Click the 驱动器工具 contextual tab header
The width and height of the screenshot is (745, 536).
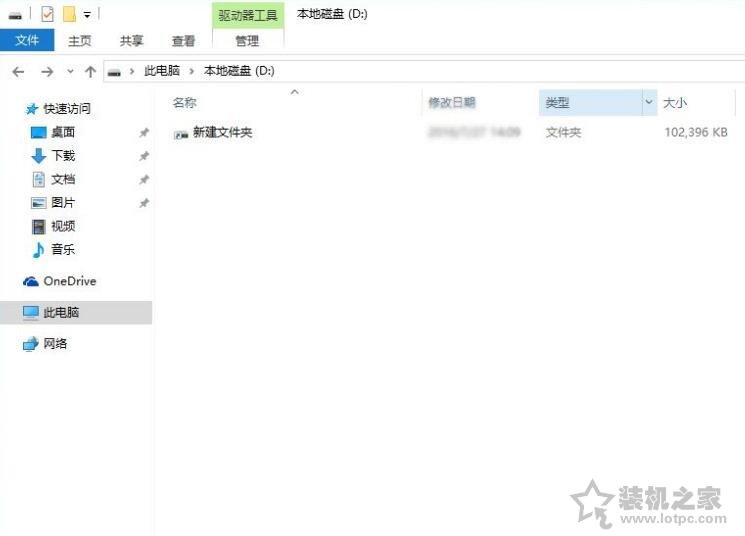point(248,15)
